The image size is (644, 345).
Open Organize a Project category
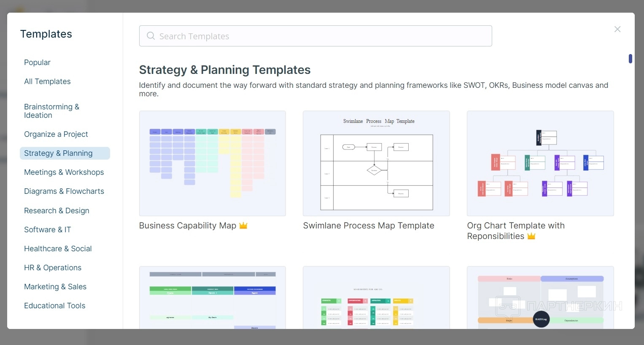pyautogui.click(x=56, y=134)
